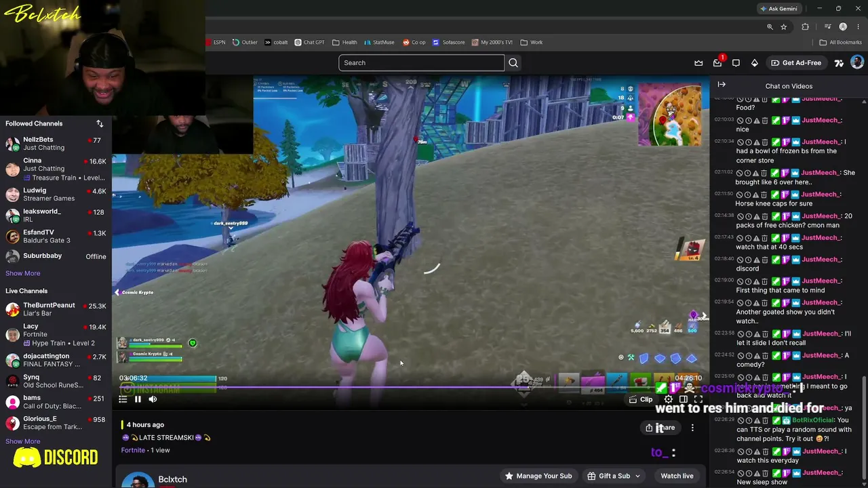Image resolution: width=868 pixels, height=488 pixels.
Task: Open All Bookmarks folder
Action: (841, 42)
